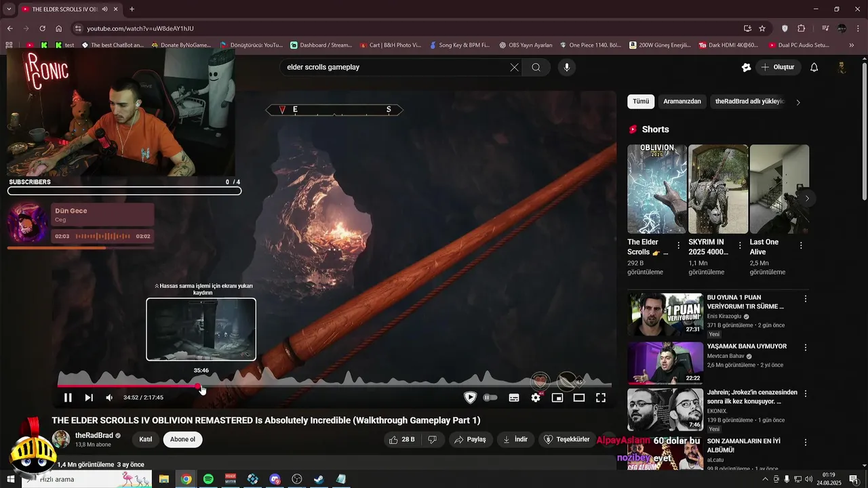Click the shield extension icon in player
This screenshot has height=488, width=868.
coord(470,398)
